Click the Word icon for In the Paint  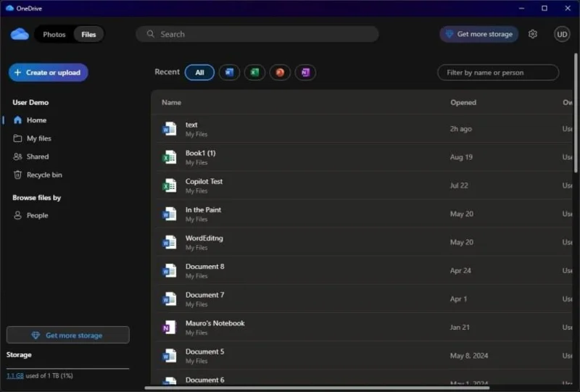(170, 214)
